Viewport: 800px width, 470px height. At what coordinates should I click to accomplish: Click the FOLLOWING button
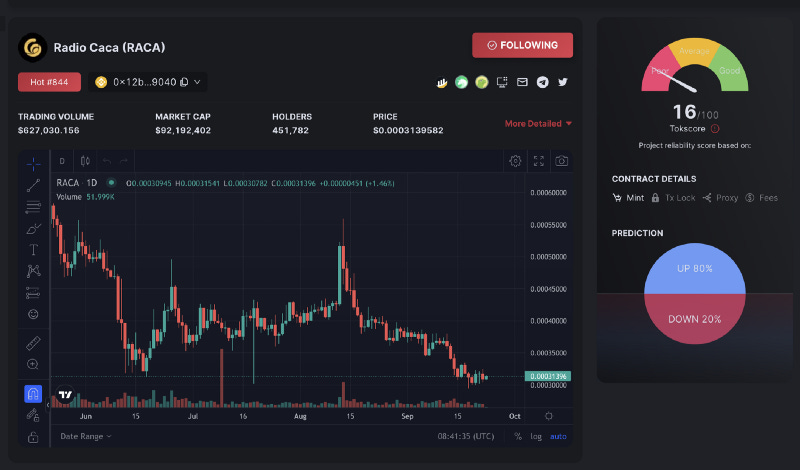(x=522, y=45)
